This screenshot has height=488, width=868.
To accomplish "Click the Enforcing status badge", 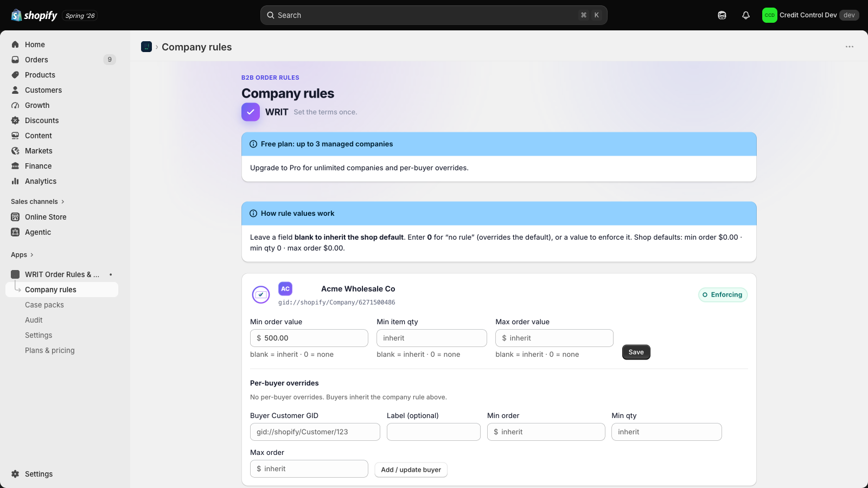I will click(x=723, y=294).
